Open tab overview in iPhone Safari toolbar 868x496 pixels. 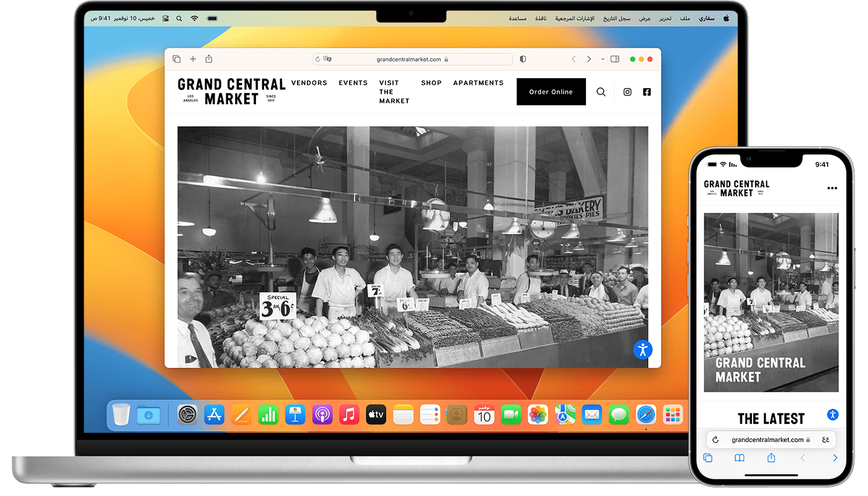[707, 458]
